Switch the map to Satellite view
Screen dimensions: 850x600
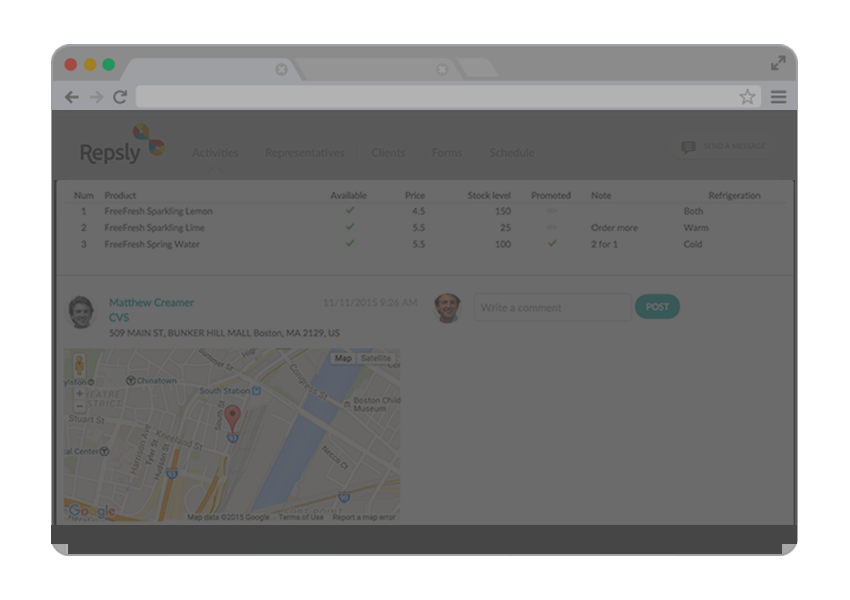[x=375, y=358]
